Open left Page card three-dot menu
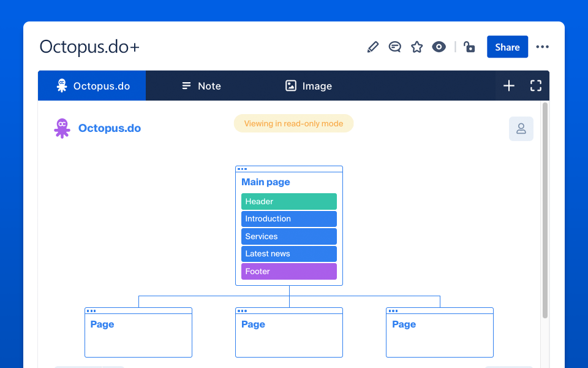588x368 pixels. pyautogui.click(x=91, y=311)
